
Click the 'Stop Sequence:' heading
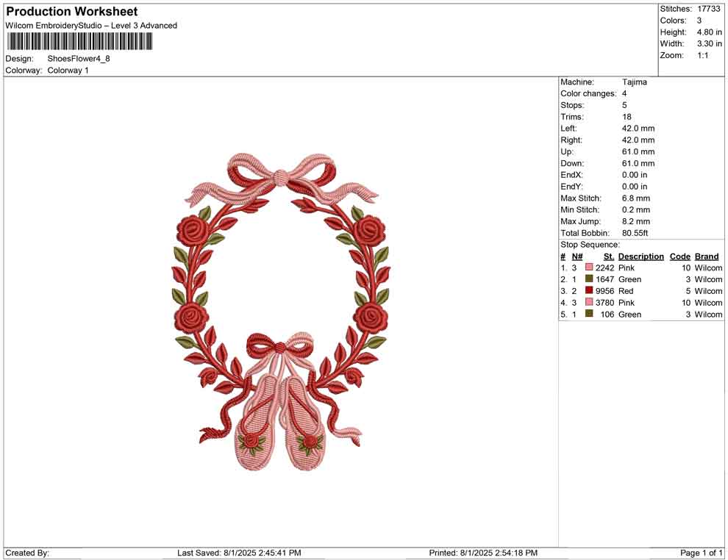(590, 245)
